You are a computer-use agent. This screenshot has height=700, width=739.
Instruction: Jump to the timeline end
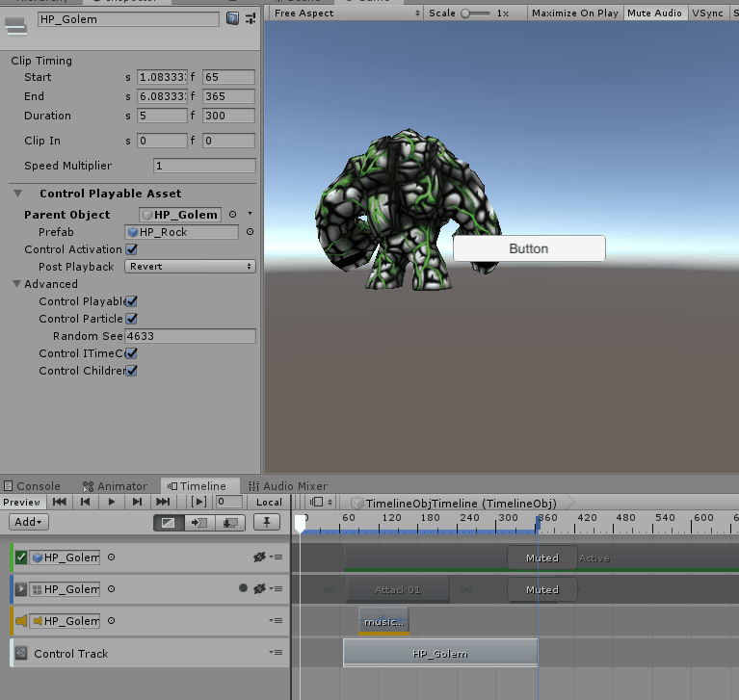(163, 502)
